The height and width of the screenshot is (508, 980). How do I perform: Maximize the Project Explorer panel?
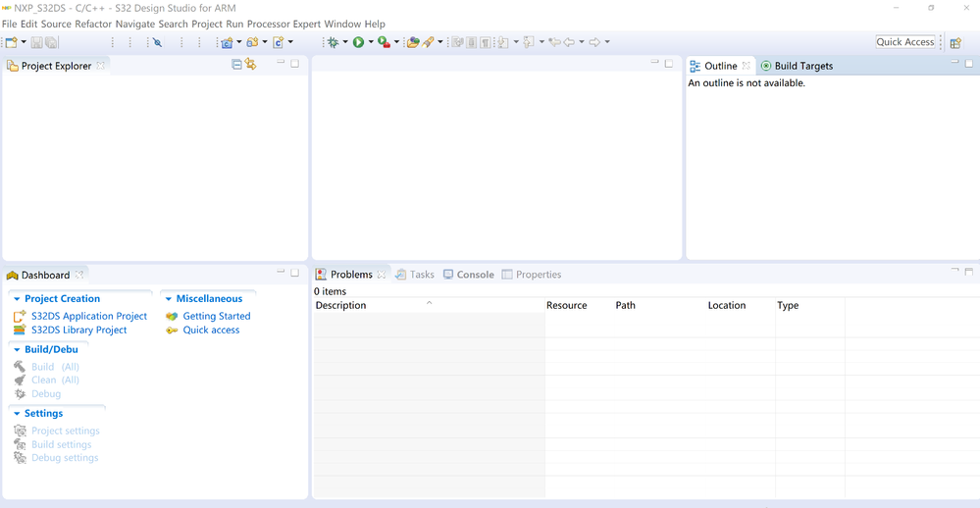tap(295, 63)
